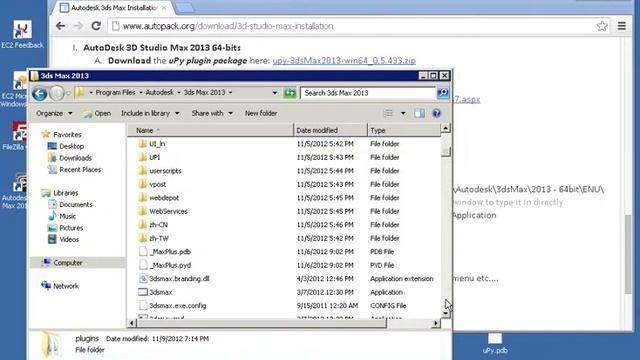The width and height of the screenshot is (640, 360).
Task: Select the 3dsmax application icon
Action: tap(143, 292)
